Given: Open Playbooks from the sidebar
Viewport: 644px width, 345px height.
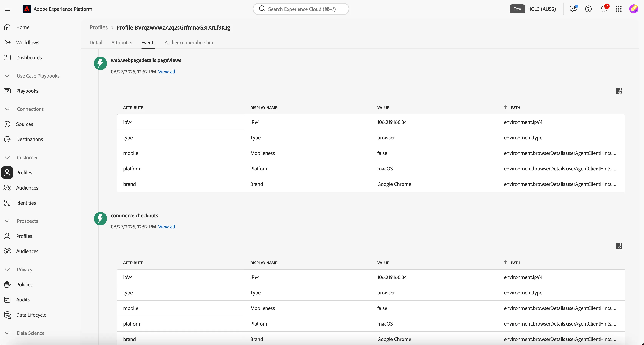Looking at the screenshot, I should (x=27, y=91).
